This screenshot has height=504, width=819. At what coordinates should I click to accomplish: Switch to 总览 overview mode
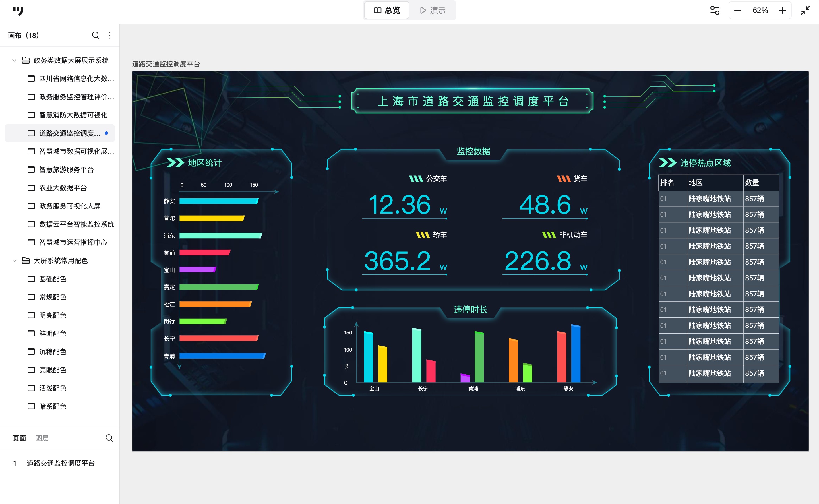386,10
